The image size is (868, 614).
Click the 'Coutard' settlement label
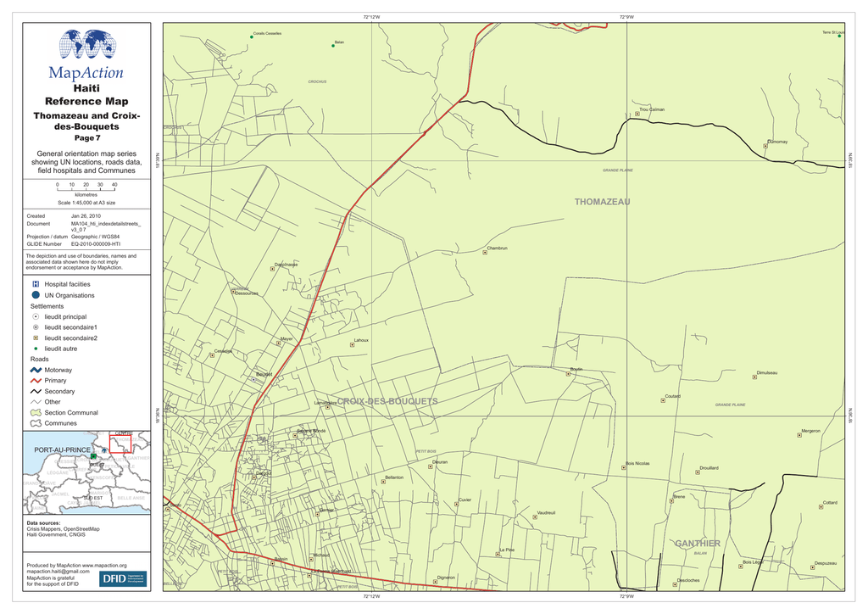pos(672,396)
